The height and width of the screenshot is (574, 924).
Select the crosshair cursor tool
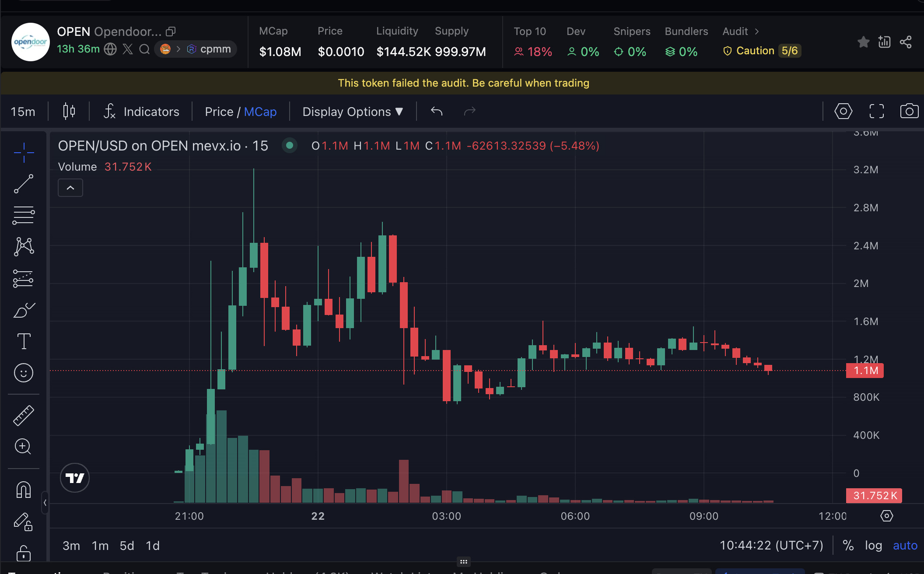(24, 152)
